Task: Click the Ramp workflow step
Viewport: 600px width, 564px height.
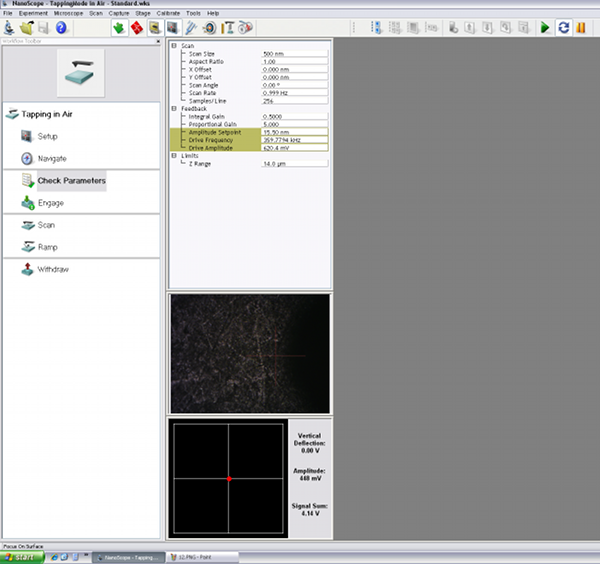Action: point(47,246)
